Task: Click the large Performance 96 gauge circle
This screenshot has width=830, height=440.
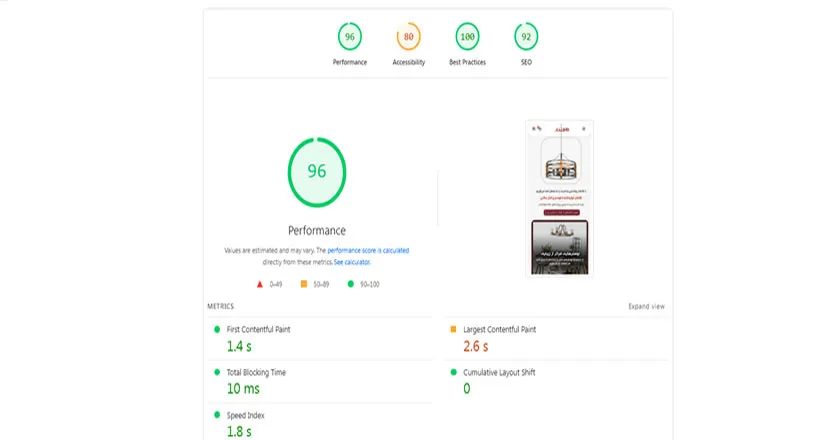Action: (317, 171)
